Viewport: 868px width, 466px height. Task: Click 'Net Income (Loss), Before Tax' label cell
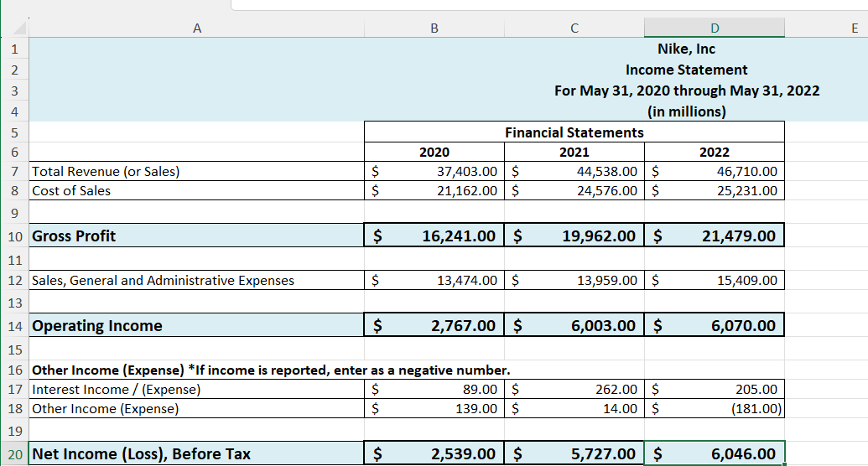pyautogui.click(x=196, y=453)
